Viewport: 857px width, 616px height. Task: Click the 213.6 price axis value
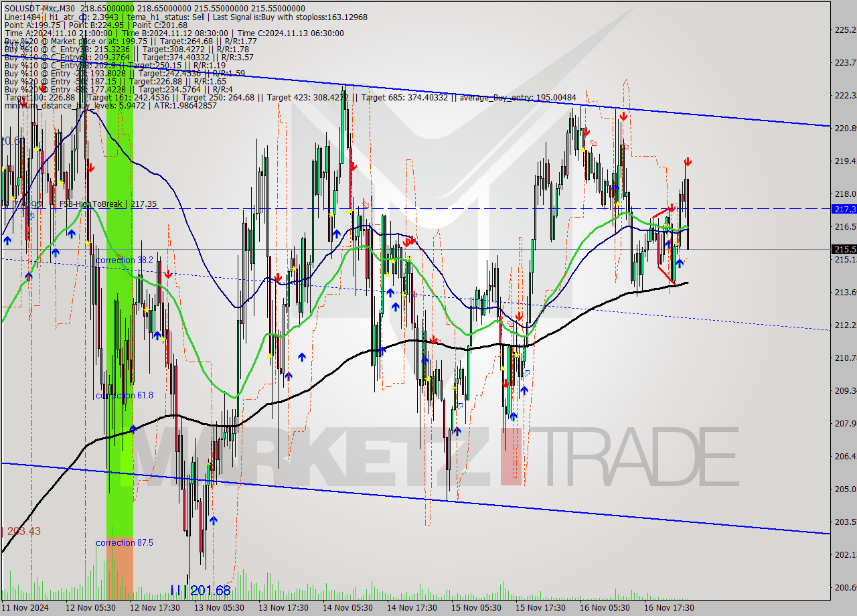point(845,292)
